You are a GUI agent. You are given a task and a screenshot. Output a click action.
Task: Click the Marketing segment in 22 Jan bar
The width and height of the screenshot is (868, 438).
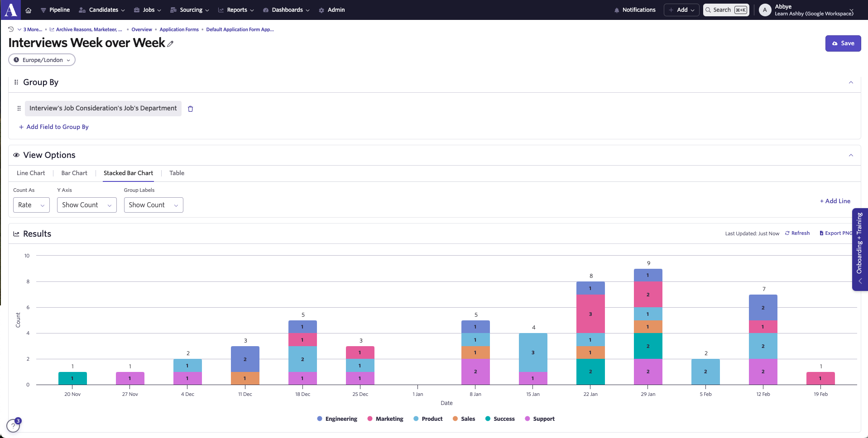[590, 314]
